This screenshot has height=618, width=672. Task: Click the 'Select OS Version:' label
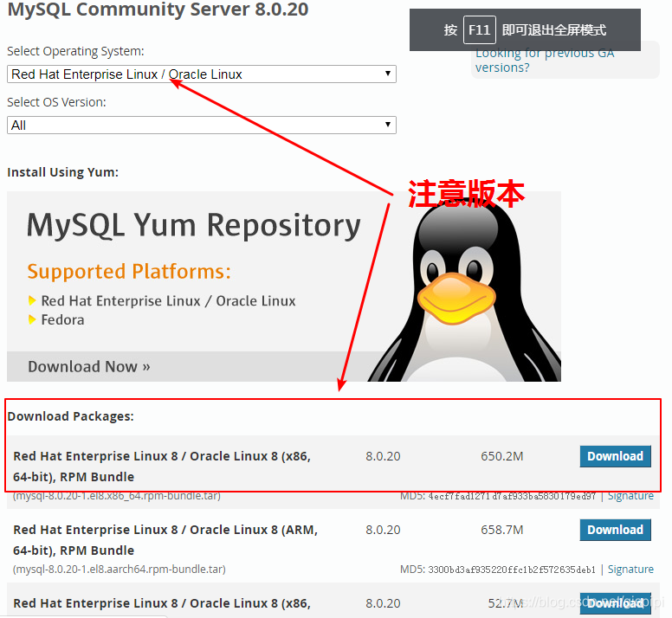tap(56, 102)
